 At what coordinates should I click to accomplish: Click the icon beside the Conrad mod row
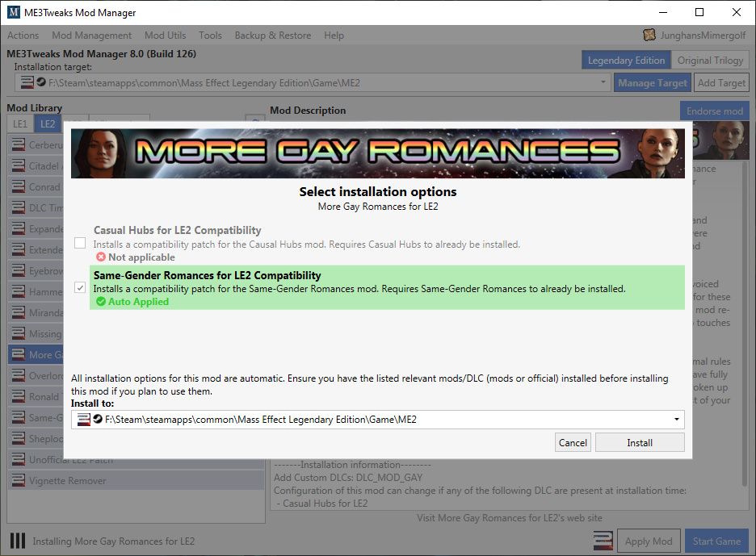point(19,186)
